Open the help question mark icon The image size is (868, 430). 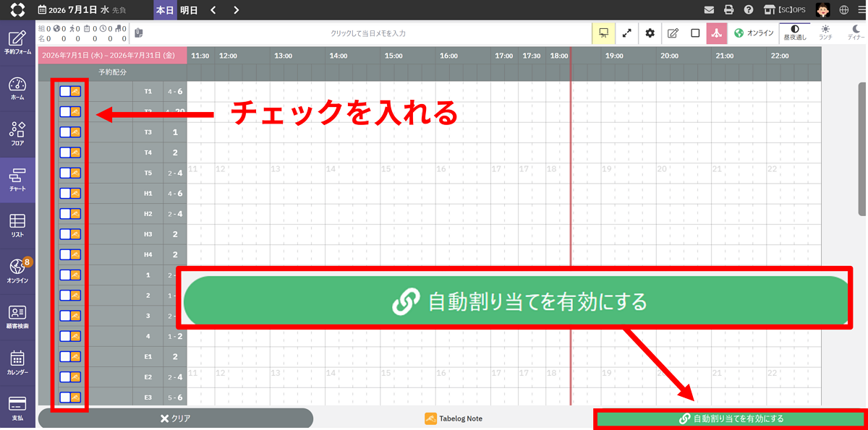[x=749, y=10]
